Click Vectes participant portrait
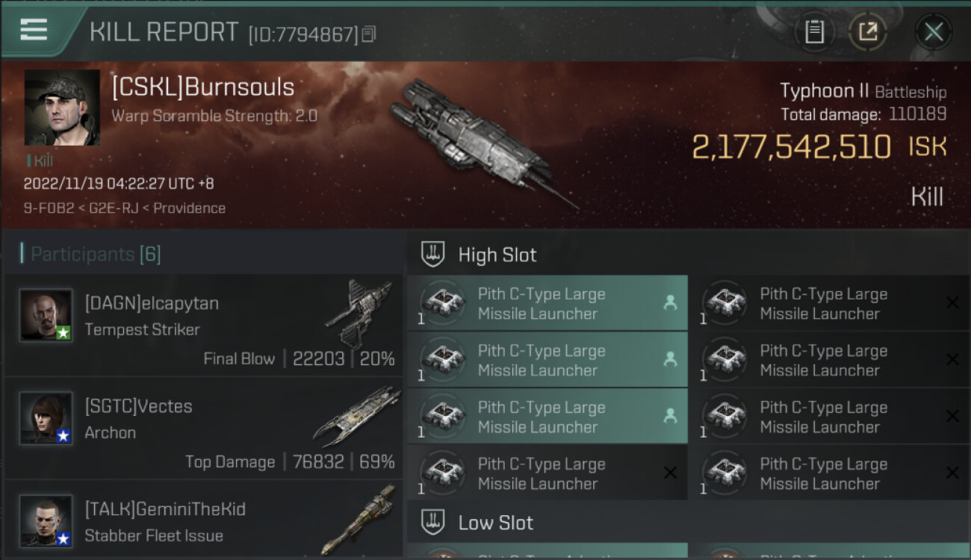 (x=46, y=418)
